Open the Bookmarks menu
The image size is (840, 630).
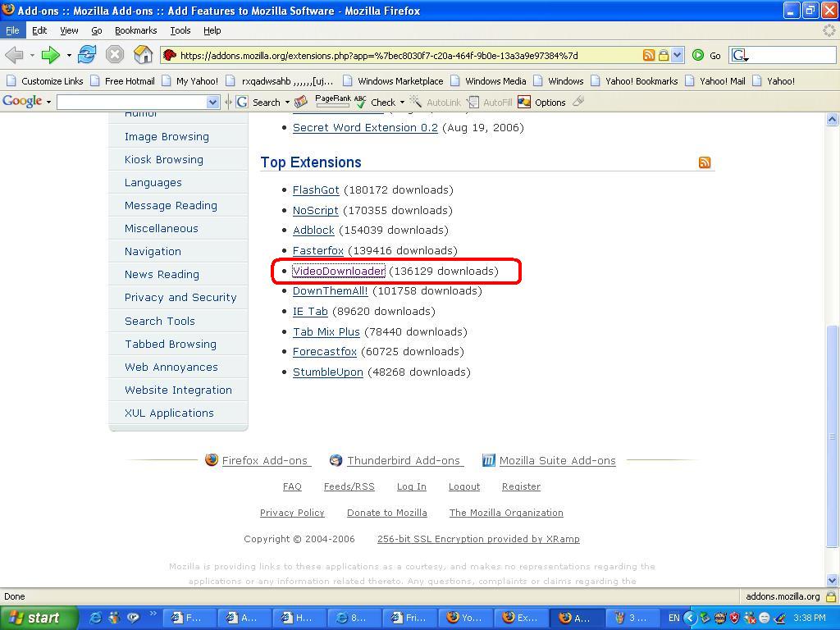[135, 30]
